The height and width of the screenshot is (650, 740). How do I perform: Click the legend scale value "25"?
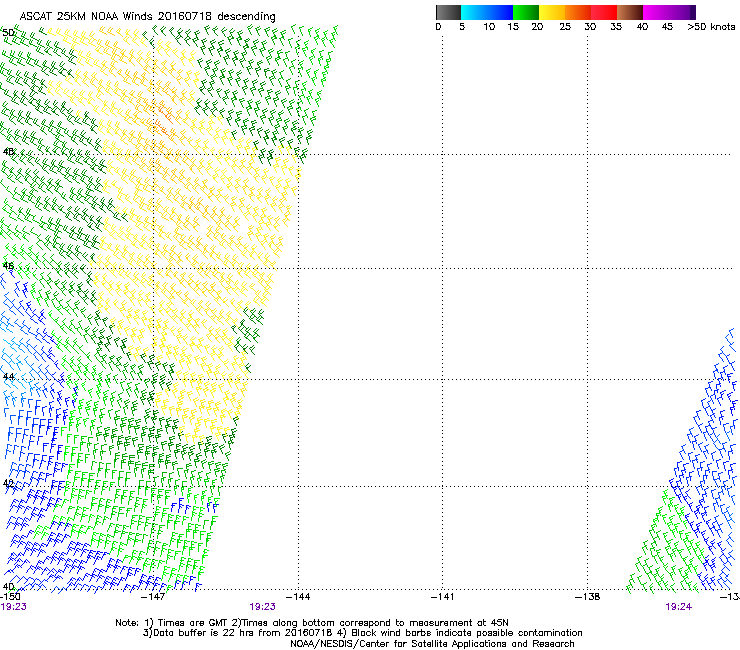tap(565, 27)
